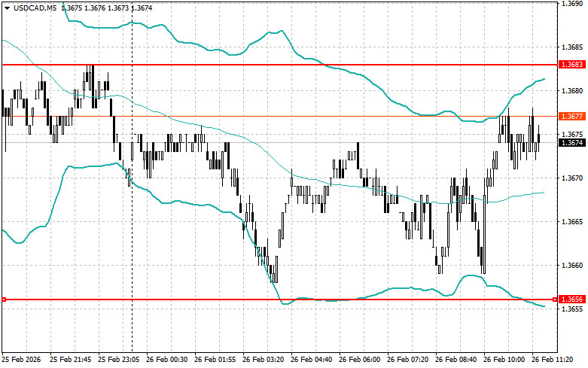Viewport: 588px width, 368px height.
Task: Click the 25 Feb 2026 time label
Action: 22,360
